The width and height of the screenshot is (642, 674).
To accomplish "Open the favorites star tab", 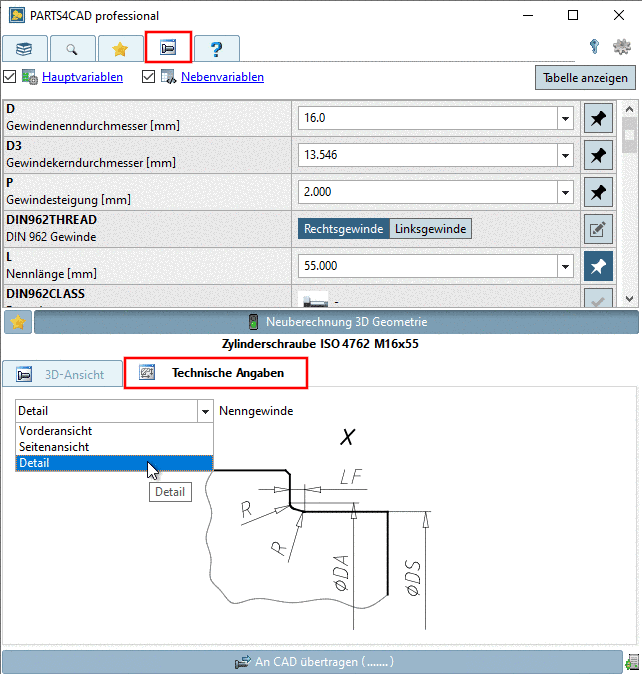I will (120, 49).
